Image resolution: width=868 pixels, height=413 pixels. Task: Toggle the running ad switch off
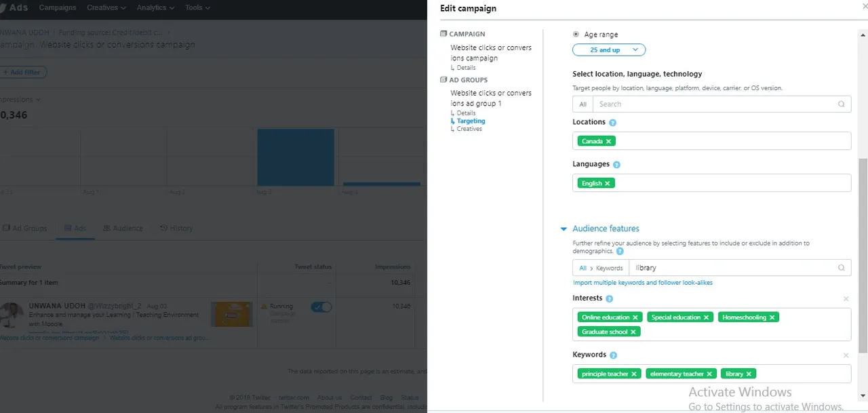point(321,307)
